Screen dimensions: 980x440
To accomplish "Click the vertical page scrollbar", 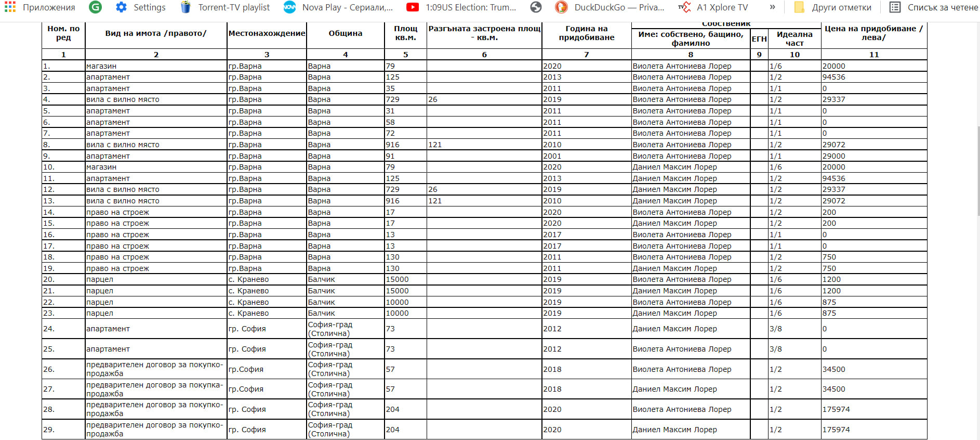I will click(x=977, y=172).
